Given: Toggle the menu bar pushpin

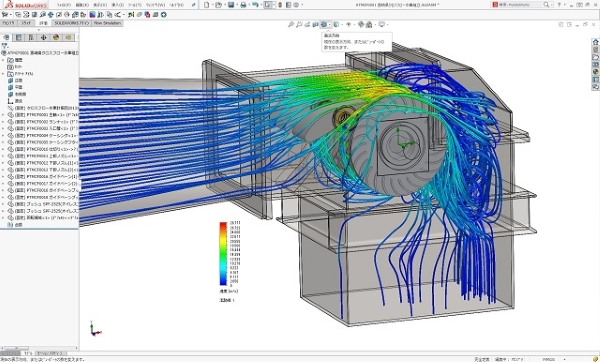Looking at the screenshot, I should pos(194,5).
